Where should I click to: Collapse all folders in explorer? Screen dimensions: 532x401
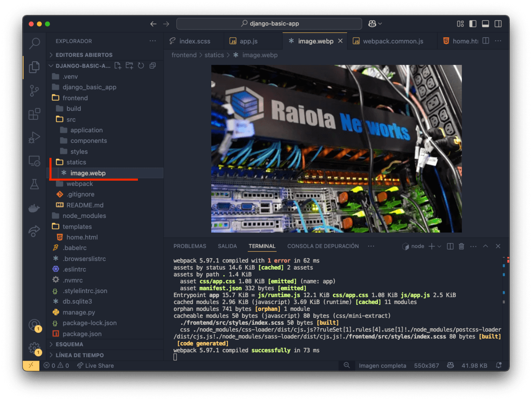tap(153, 66)
